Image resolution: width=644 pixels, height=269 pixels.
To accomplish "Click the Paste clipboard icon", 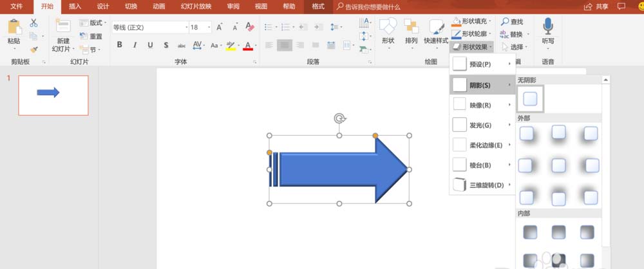I will click(14, 27).
